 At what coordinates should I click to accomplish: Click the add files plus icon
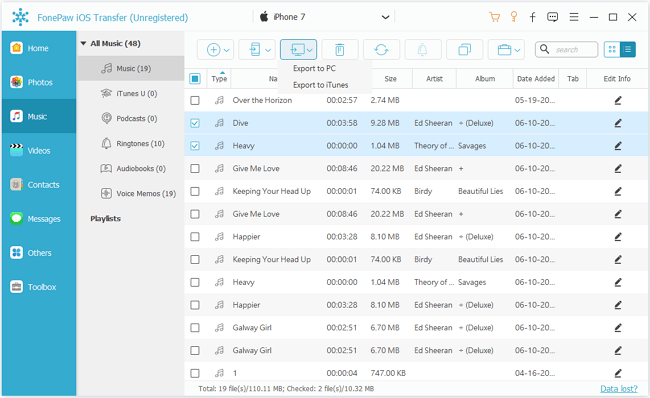click(213, 50)
